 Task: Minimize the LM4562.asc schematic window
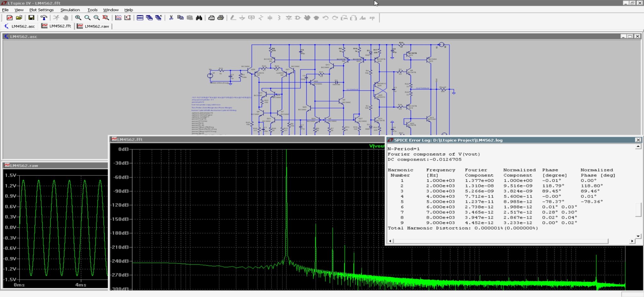tap(623, 36)
